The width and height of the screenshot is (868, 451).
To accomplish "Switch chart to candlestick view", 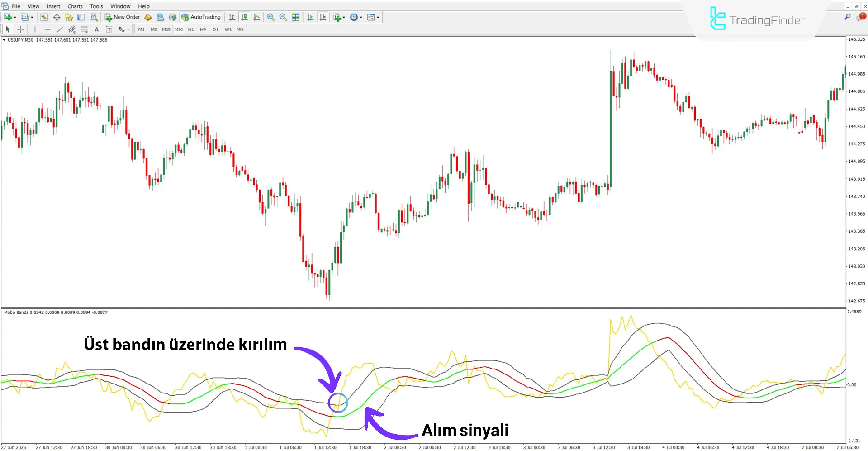I will 244,17.
